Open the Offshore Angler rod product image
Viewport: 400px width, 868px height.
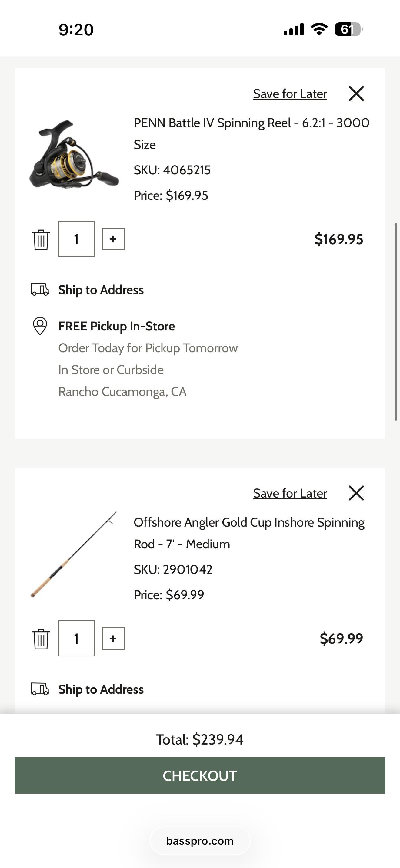tap(74, 554)
